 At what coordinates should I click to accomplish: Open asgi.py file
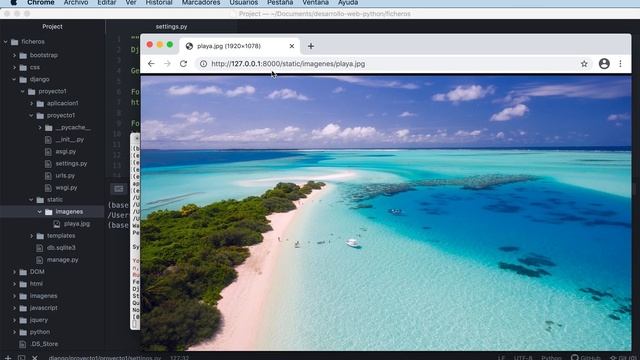click(x=66, y=151)
